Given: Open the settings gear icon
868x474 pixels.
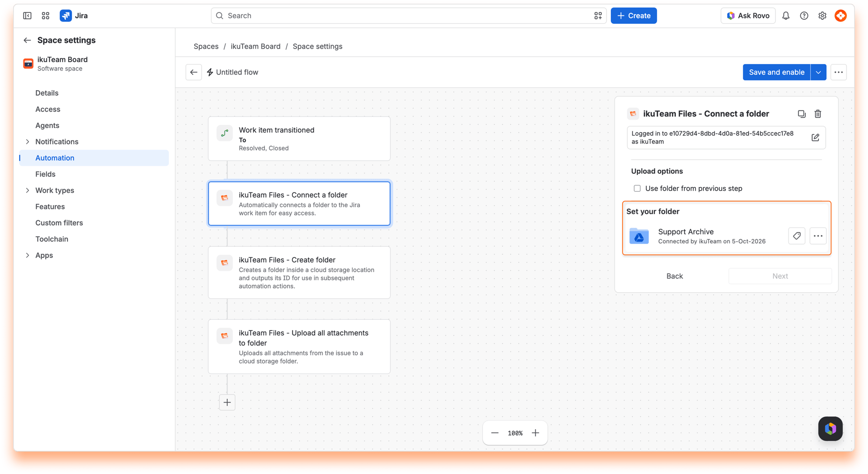Looking at the screenshot, I should coord(822,15).
